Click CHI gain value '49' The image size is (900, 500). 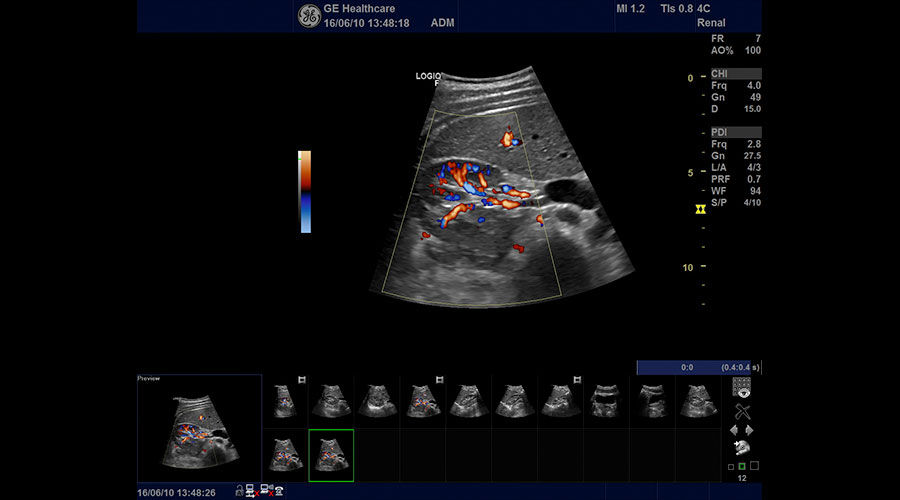755,97
